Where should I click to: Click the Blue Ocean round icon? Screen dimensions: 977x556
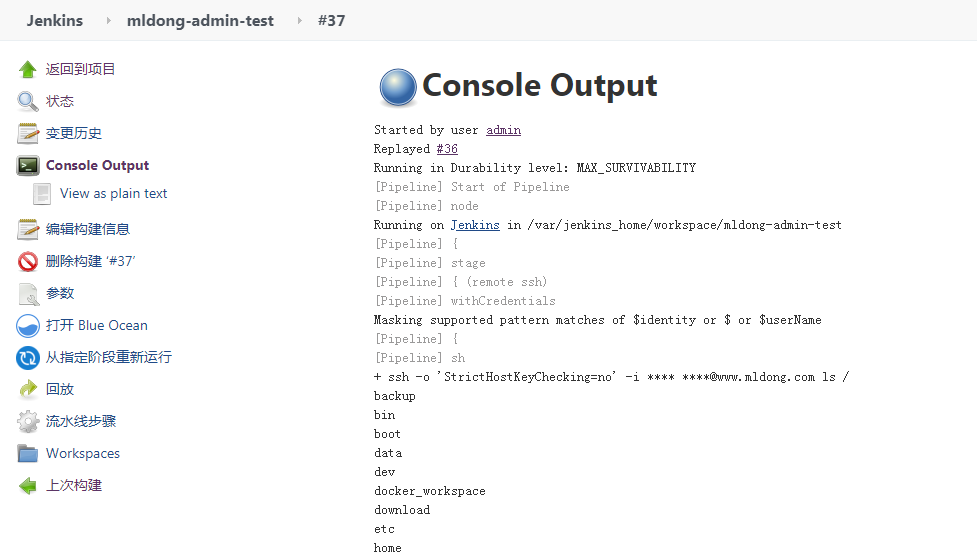28,325
